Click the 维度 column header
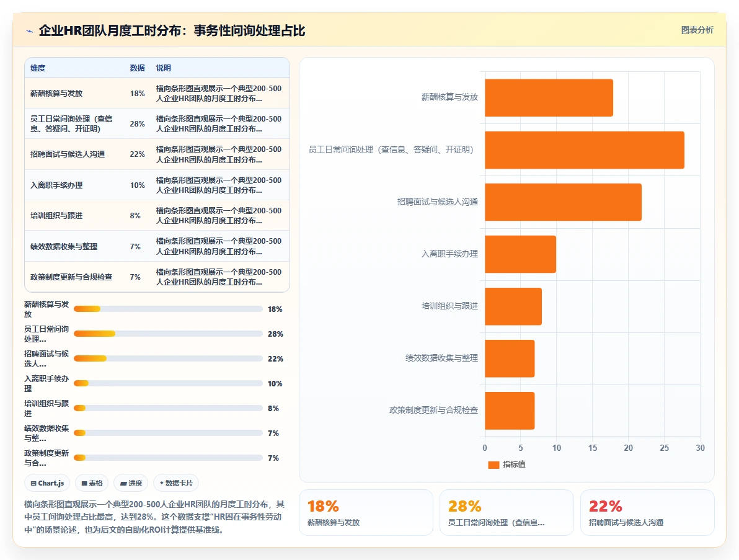739x560 pixels. click(x=38, y=68)
